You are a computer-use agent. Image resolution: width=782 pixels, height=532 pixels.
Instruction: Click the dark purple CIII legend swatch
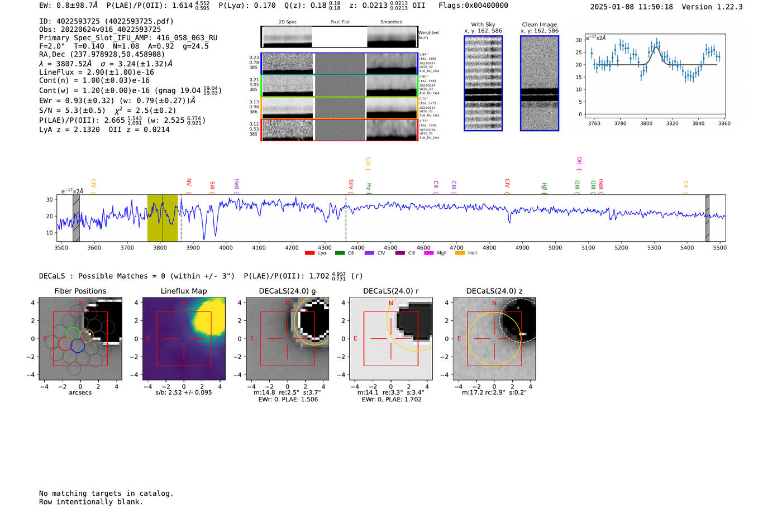coord(400,253)
